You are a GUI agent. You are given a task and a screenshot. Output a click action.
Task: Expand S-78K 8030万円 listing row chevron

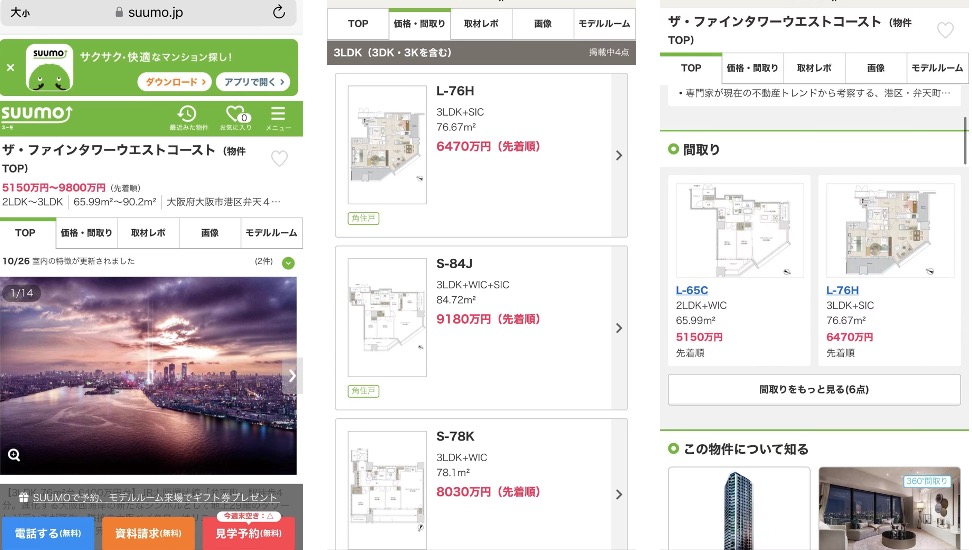[x=619, y=494]
